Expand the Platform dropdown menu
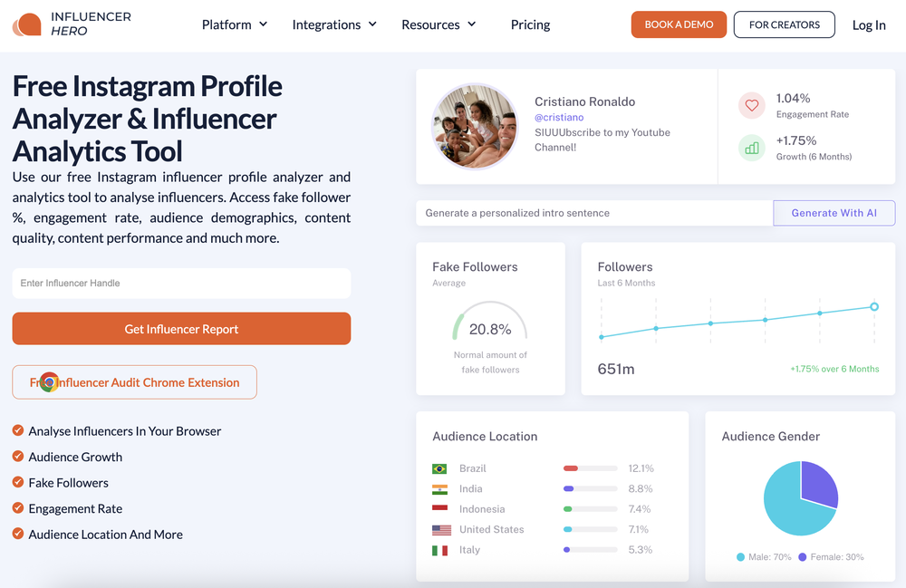Screen dimensions: 906x588 [x=235, y=24]
